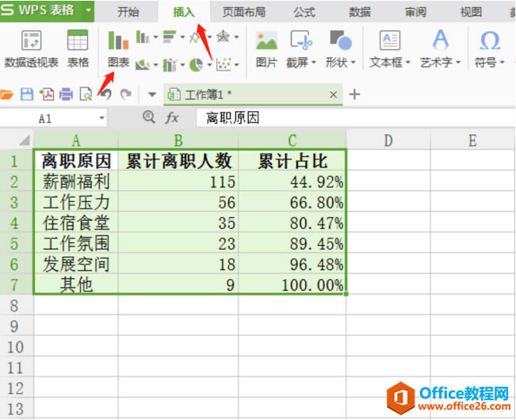Click the formula bar containing 离职原因
Screen dimensions: 516x420
pyautogui.click(x=355, y=118)
